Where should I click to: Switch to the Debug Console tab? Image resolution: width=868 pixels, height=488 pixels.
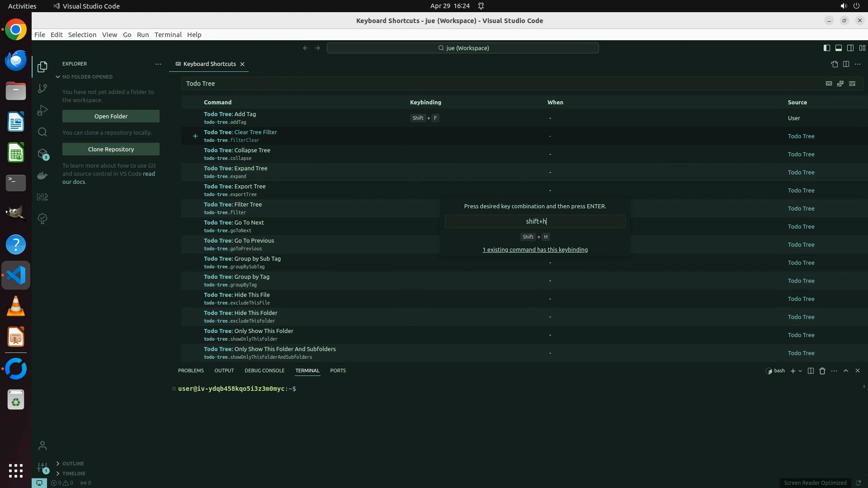click(x=264, y=371)
